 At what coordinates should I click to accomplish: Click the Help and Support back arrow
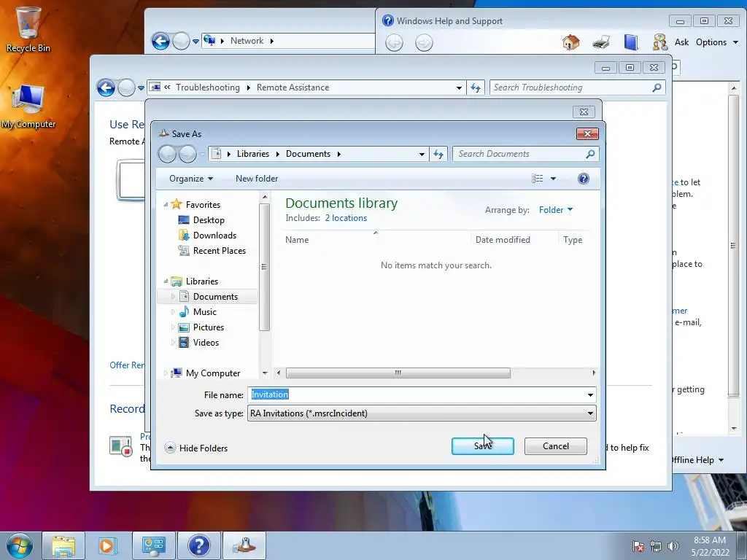(394, 43)
